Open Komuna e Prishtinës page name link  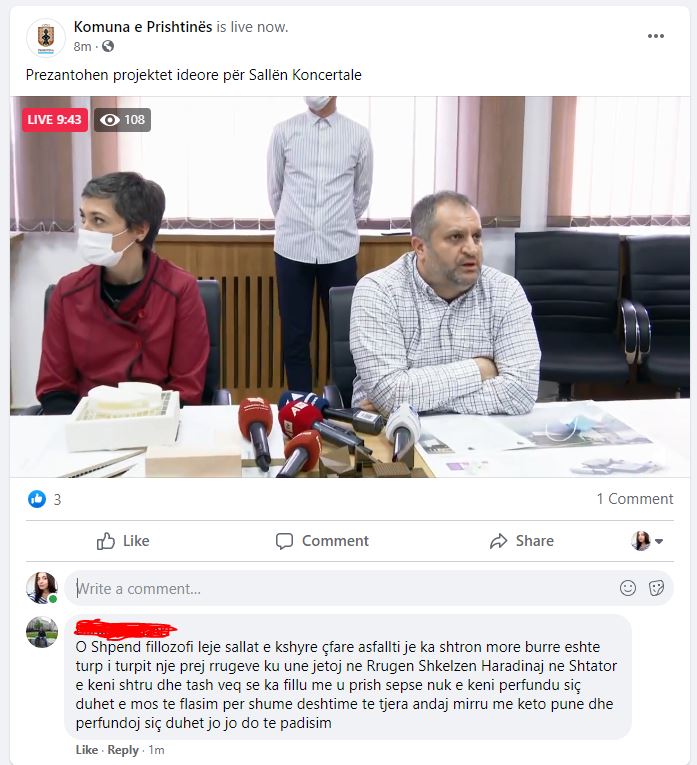point(143,27)
